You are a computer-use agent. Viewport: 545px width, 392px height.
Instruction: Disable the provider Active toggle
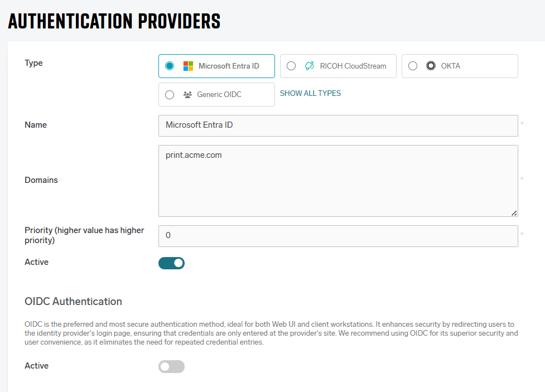click(x=171, y=263)
